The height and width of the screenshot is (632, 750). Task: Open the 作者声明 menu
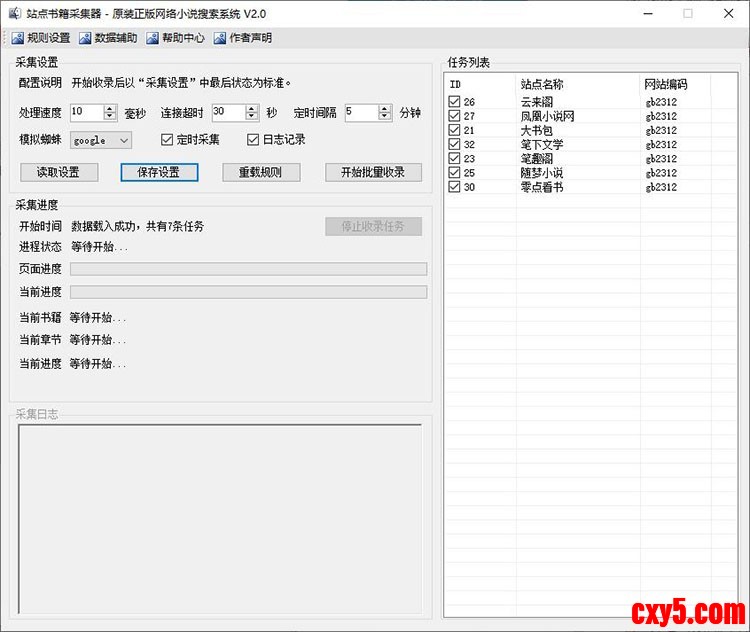(243, 38)
